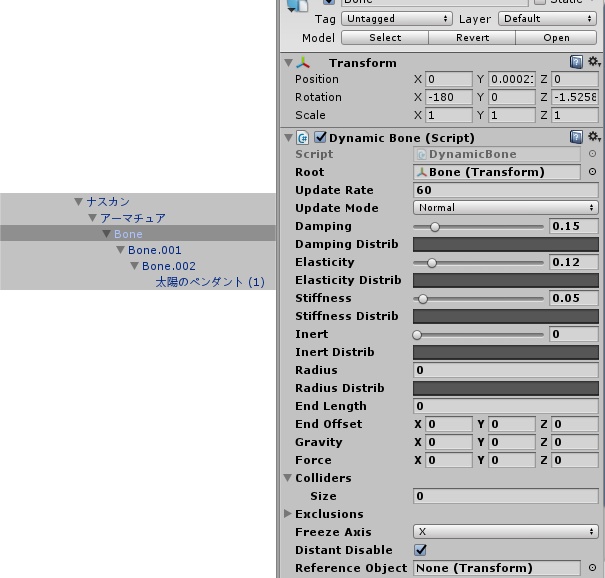
Task: Collapse the Bone.002 hierarchy node
Action: pyautogui.click(x=134, y=266)
